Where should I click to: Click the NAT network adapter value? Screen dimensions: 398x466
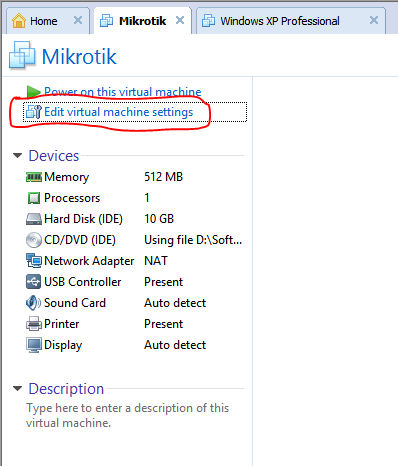pos(156,261)
